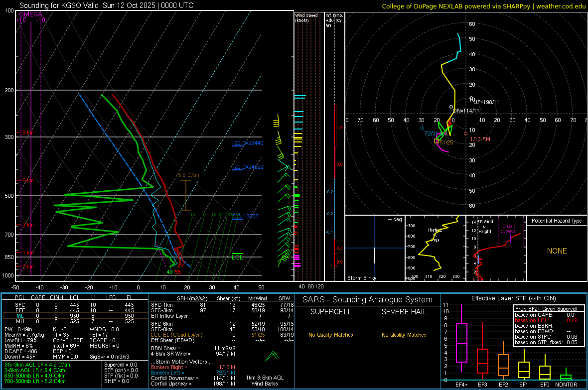Click the BRN Shear = row

tap(193, 348)
